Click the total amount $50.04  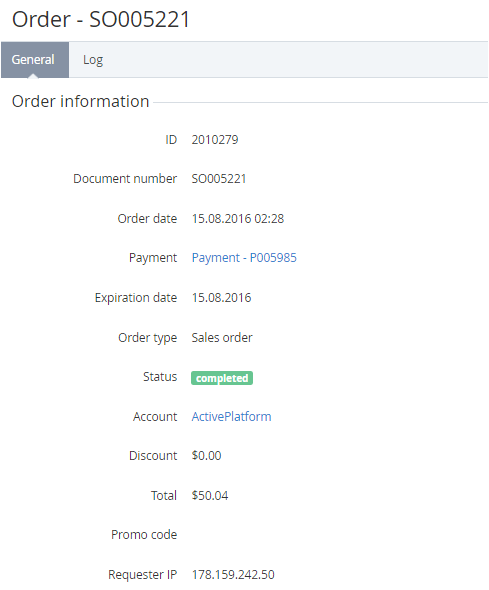210,496
